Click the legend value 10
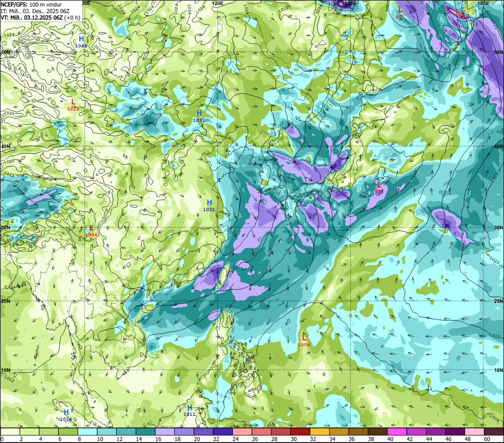 click(x=100, y=439)
